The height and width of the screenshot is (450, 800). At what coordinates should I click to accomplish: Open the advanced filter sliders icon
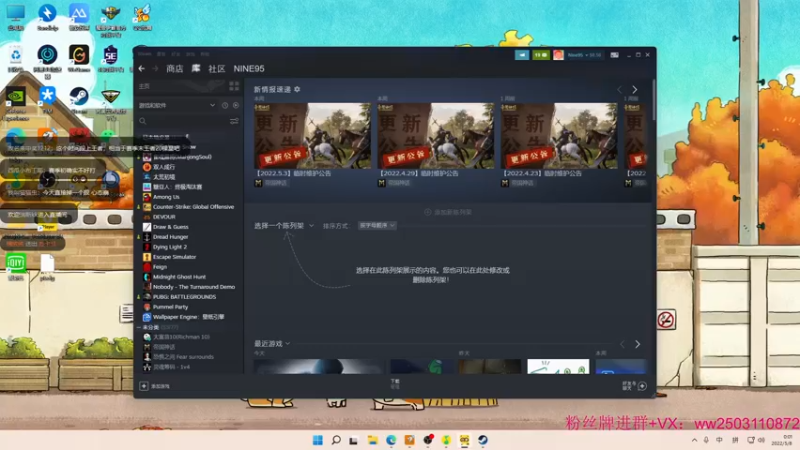(x=234, y=121)
